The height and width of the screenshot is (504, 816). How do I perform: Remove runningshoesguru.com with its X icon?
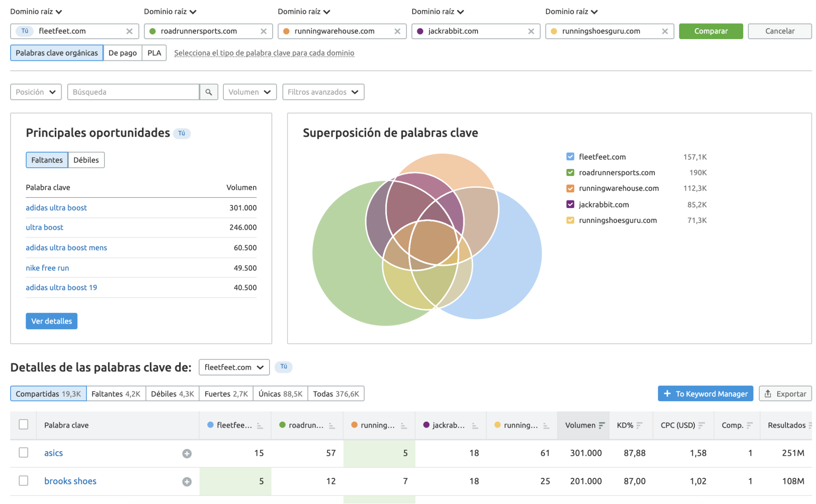(x=665, y=31)
